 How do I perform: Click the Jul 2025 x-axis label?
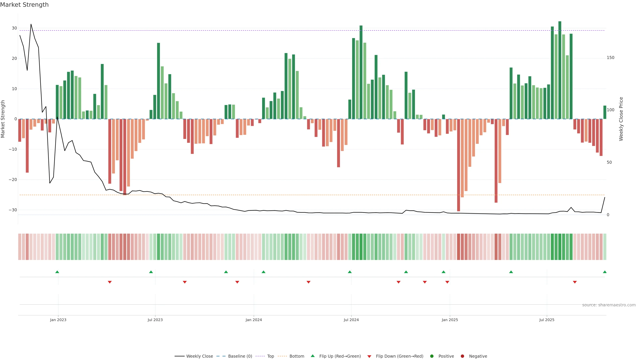(x=547, y=320)
